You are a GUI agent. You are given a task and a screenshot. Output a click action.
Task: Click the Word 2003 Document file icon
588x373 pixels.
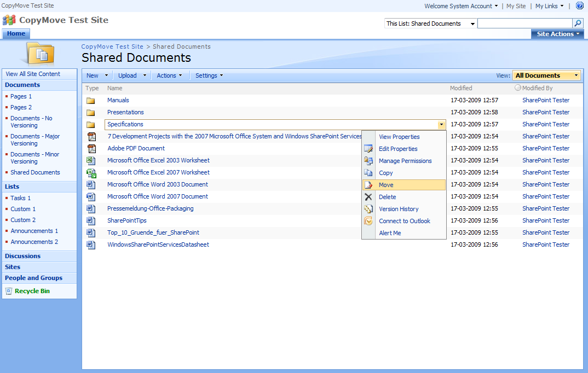click(91, 185)
